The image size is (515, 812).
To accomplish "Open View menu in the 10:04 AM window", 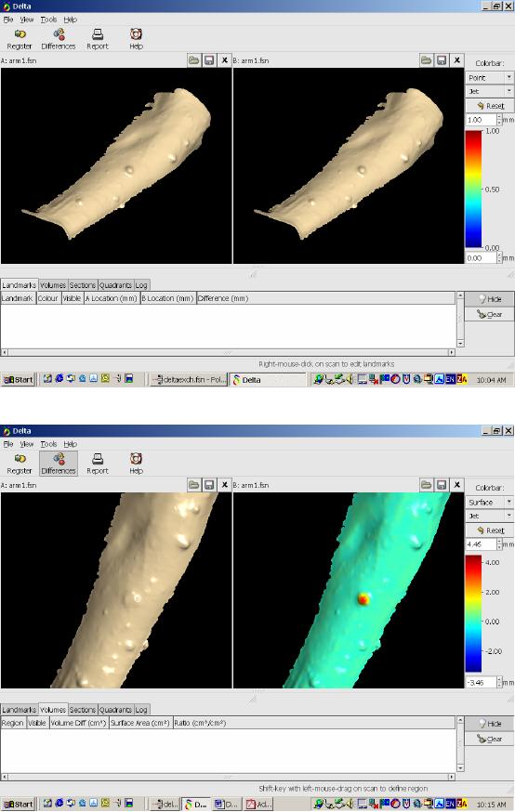I will [26, 20].
